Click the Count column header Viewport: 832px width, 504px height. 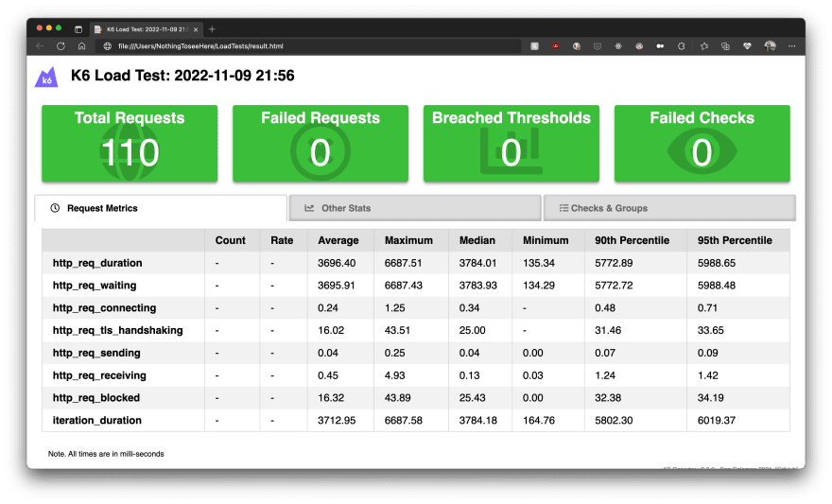coord(231,240)
